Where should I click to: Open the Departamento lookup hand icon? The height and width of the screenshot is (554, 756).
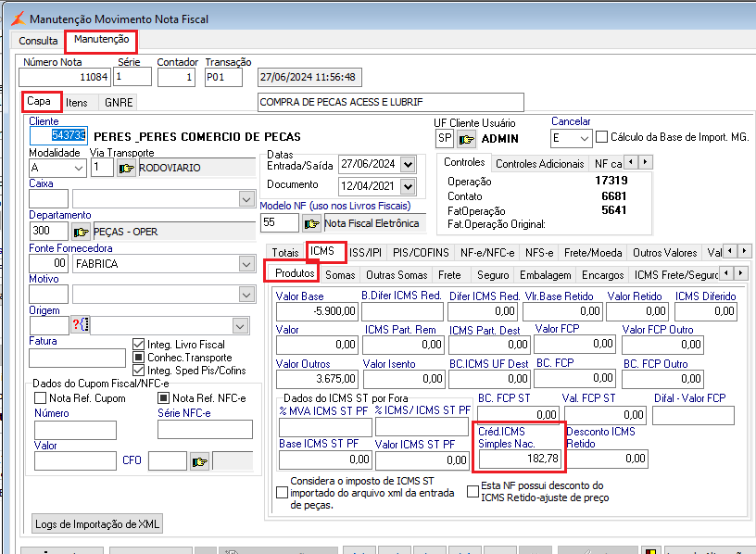click(x=82, y=232)
